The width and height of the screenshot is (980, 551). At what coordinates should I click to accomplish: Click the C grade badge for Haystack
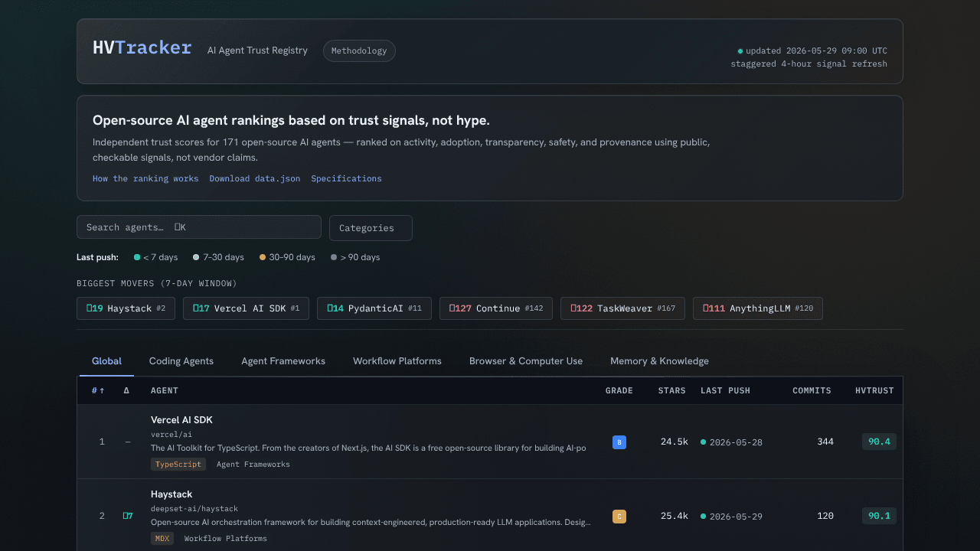click(619, 517)
